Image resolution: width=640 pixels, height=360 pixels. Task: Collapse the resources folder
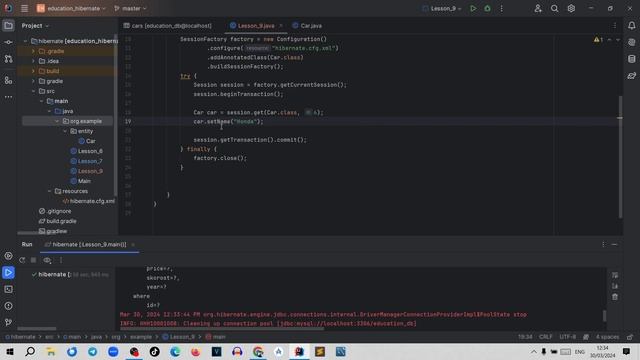point(49,191)
